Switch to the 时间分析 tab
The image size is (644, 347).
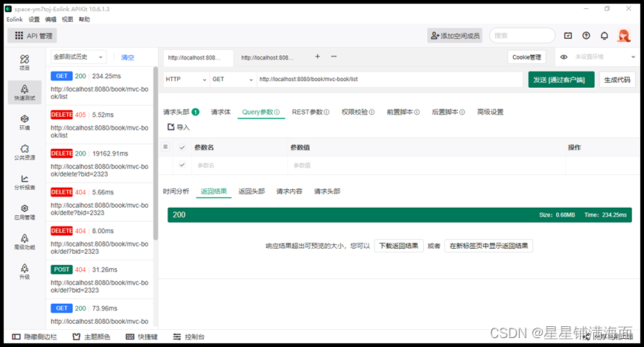pos(176,191)
